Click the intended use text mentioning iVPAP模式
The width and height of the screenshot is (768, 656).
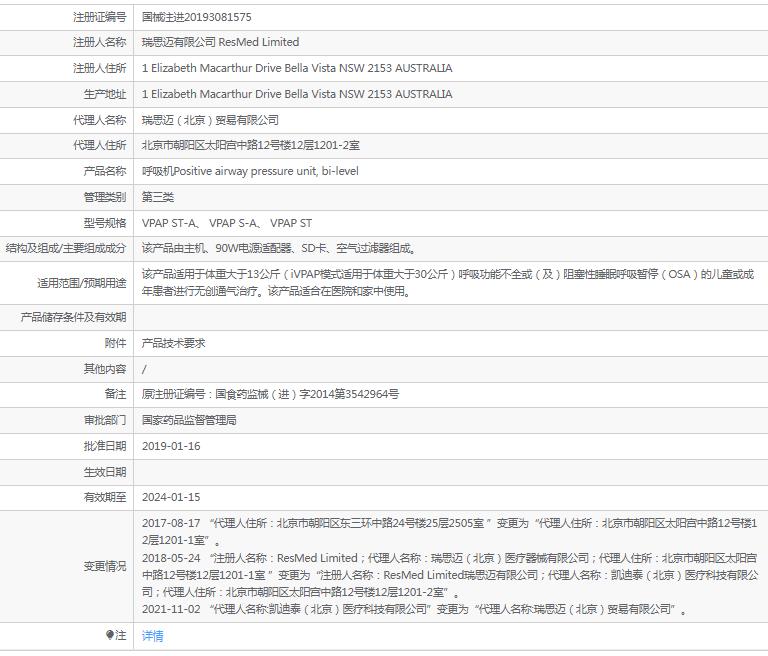coord(448,283)
